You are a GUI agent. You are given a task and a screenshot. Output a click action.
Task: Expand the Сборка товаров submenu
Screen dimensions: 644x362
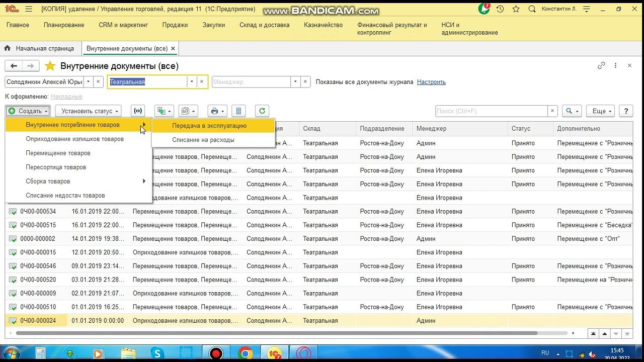coord(78,181)
